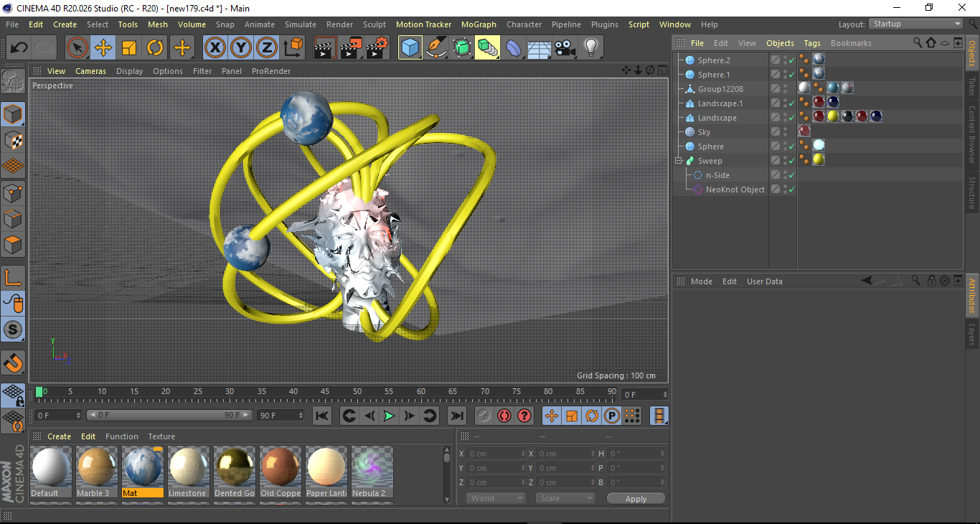
Task: Toggle Group12208 layer square toggle
Action: pos(776,89)
